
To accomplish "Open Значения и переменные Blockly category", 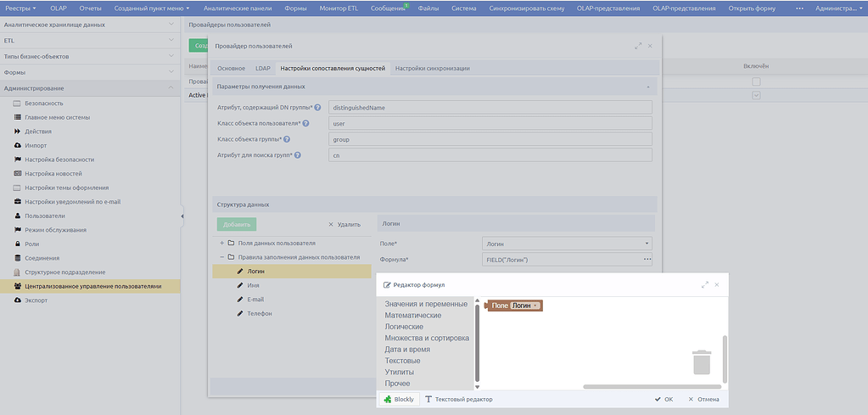I will pyautogui.click(x=426, y=304).
